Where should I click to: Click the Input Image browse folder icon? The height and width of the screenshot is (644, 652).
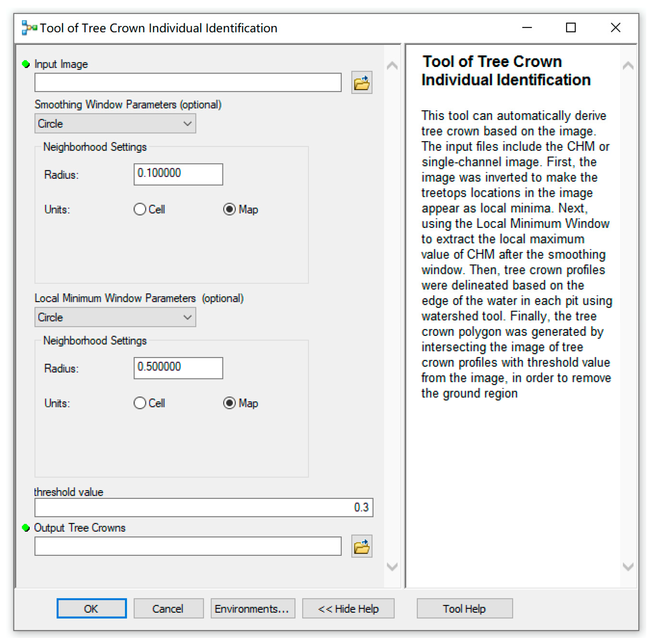361,82
